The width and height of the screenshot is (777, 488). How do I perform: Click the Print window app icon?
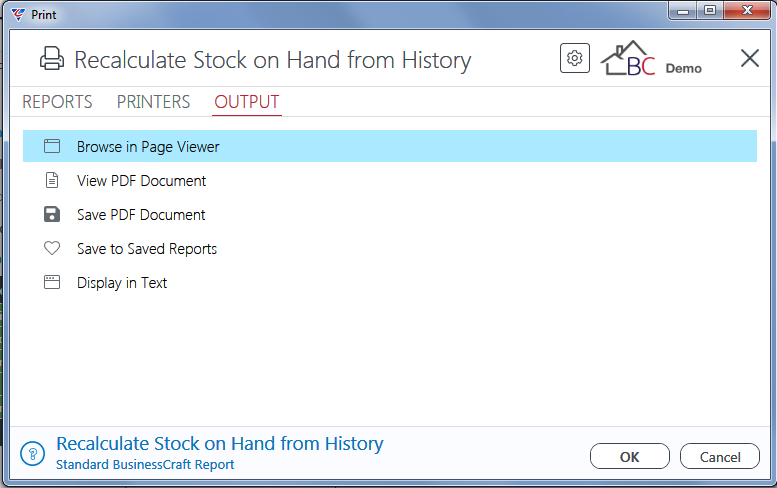click(x=18, y=15)
